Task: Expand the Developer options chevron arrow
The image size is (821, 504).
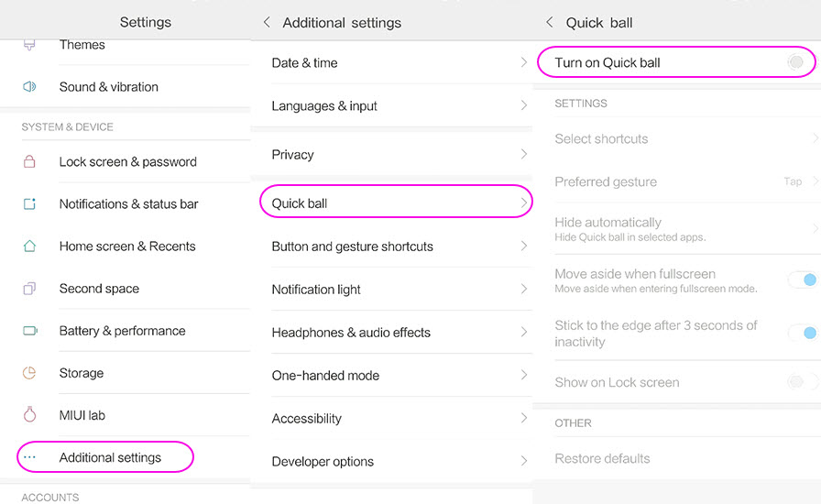Action: tap(523, 461)
